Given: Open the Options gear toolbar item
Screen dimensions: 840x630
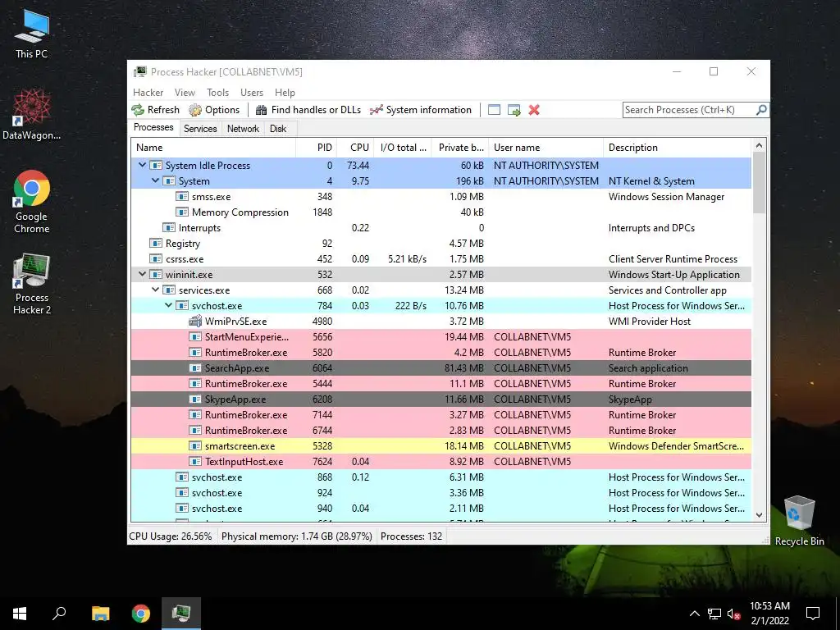Looking at the screenshot, I should pos(214,110).
